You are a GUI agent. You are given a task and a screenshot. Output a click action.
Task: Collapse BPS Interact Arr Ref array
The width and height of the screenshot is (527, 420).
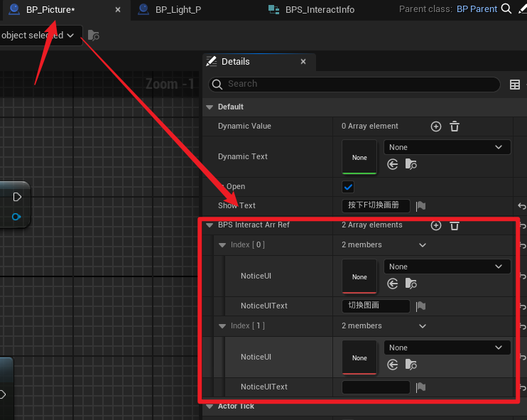tap(210, 225)
